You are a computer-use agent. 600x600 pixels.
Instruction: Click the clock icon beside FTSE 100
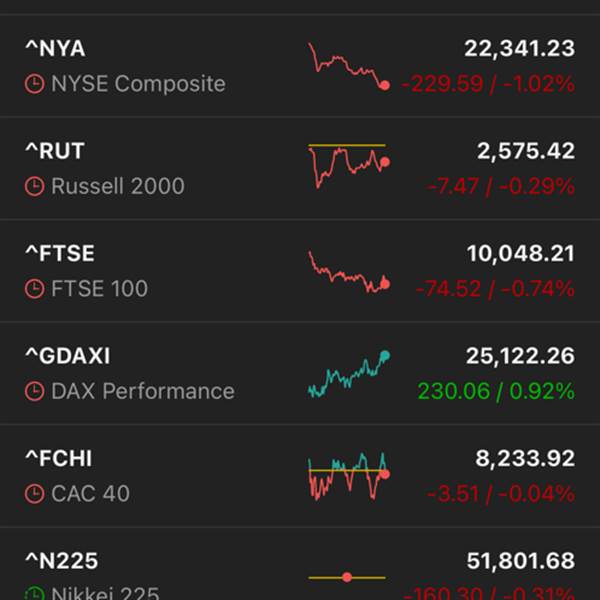35,289
